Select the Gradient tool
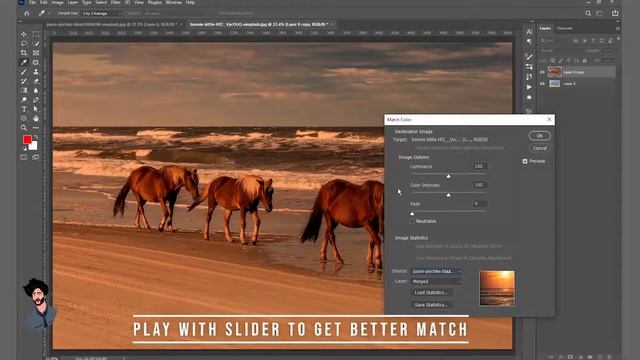 pos(24,91)
